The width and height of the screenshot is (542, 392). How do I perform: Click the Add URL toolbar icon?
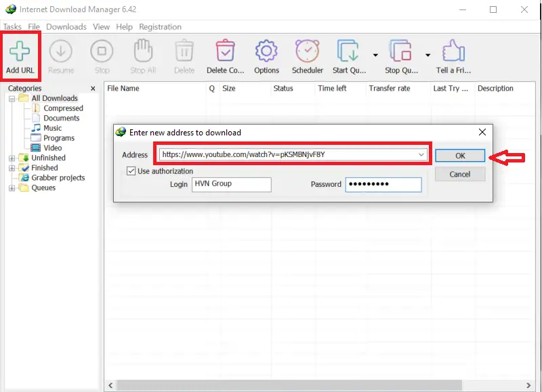[x=20, y=51]
